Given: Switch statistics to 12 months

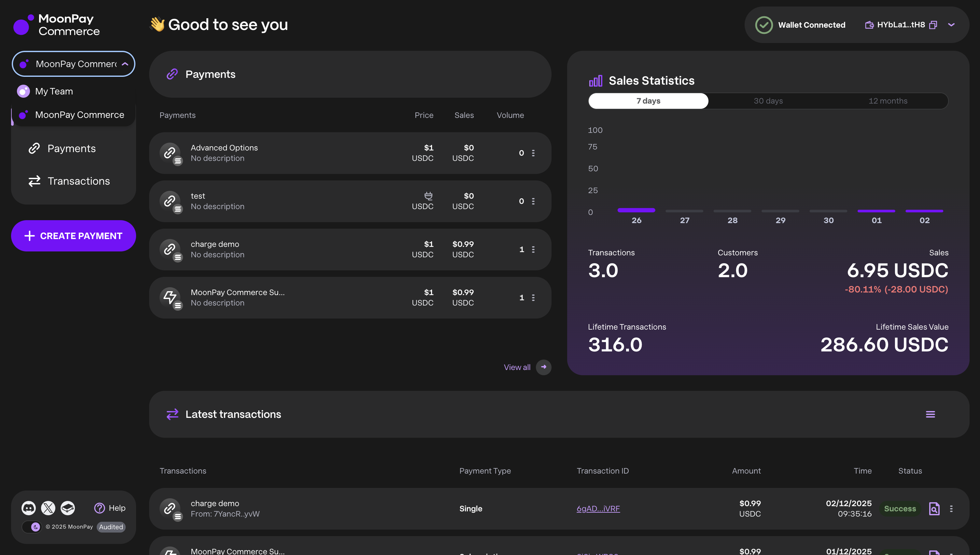Looking at the screenshot, I should click(888, 101).
